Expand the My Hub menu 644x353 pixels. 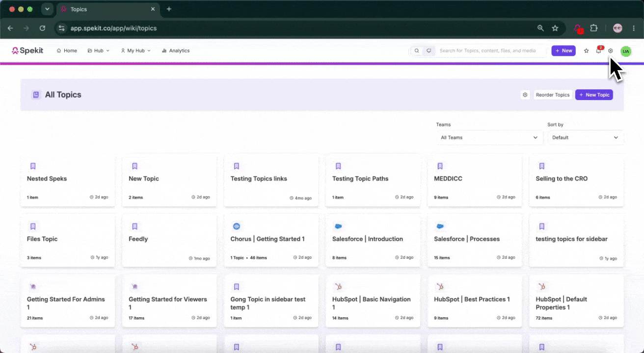136,50
